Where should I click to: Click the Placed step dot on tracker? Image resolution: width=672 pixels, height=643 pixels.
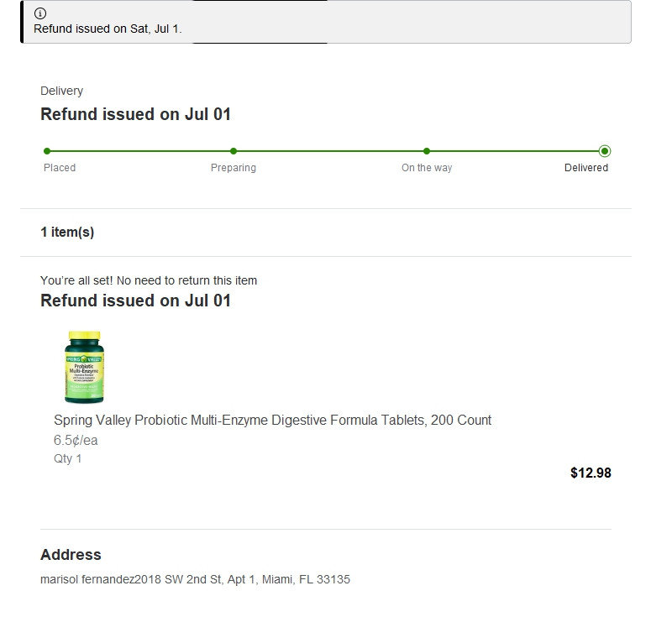[47, 151]
